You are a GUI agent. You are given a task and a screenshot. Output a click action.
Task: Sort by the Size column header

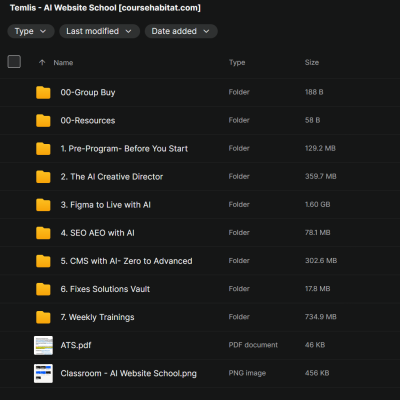tap(312, 62)
